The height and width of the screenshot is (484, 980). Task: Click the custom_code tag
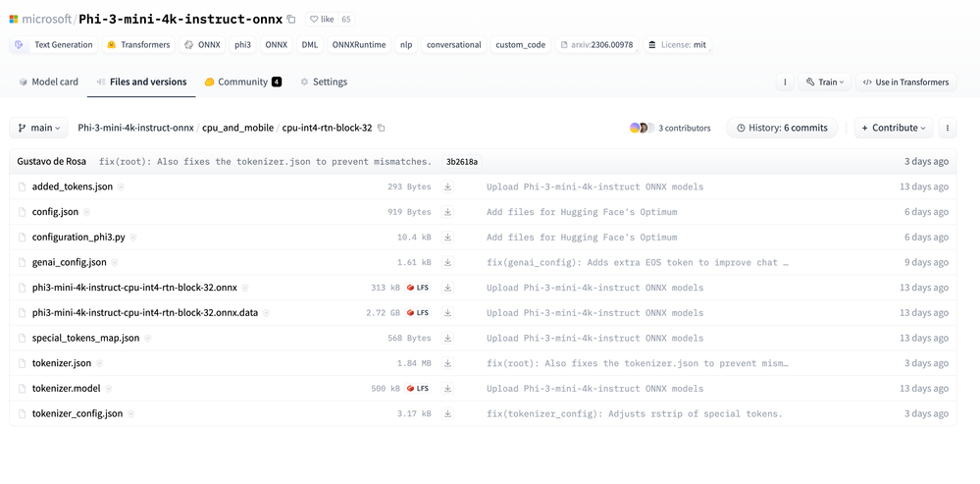[x=521, y=45]
